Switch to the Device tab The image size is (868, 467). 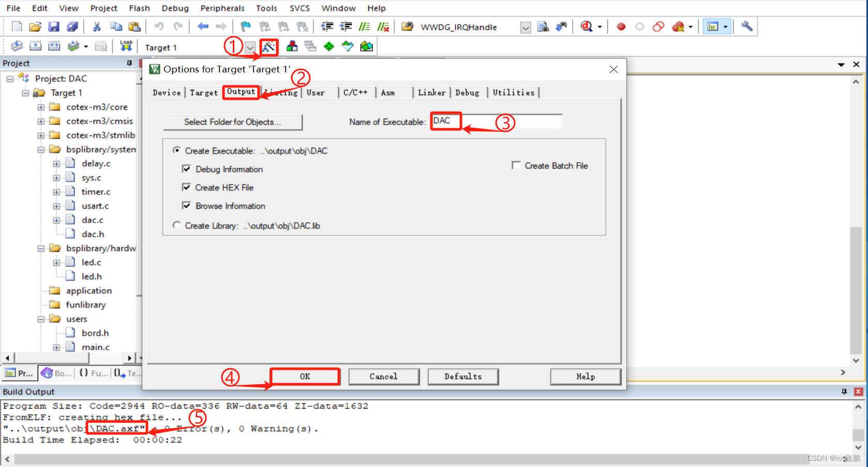(167, 93)
